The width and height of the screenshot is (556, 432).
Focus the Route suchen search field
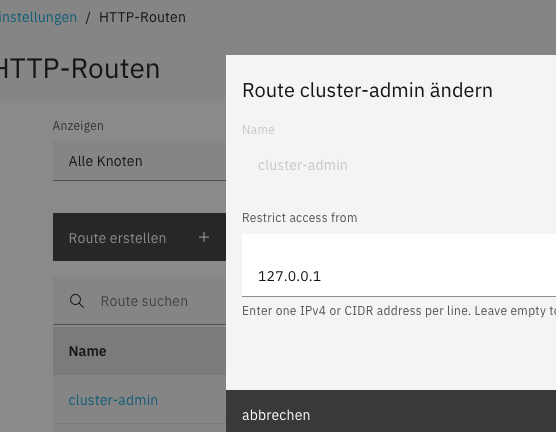pos(139,301)
